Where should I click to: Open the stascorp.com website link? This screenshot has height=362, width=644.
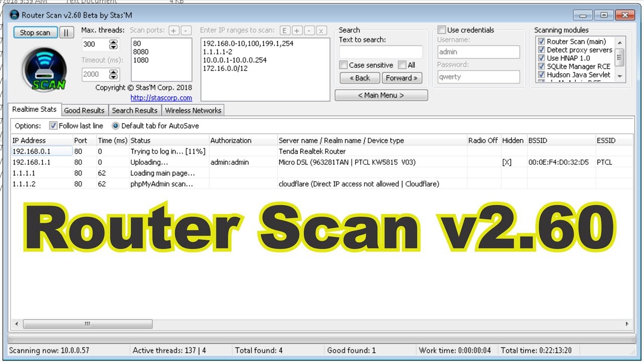[160, 98]
